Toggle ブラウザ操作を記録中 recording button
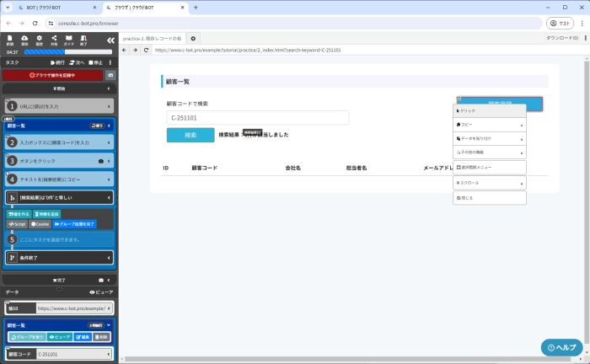This screenshot has height=364, width=590. pos(52,75)
